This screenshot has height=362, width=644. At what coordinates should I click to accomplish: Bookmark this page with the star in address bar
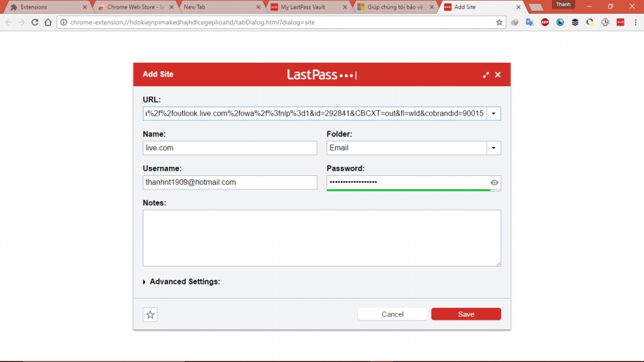[499, 22]
